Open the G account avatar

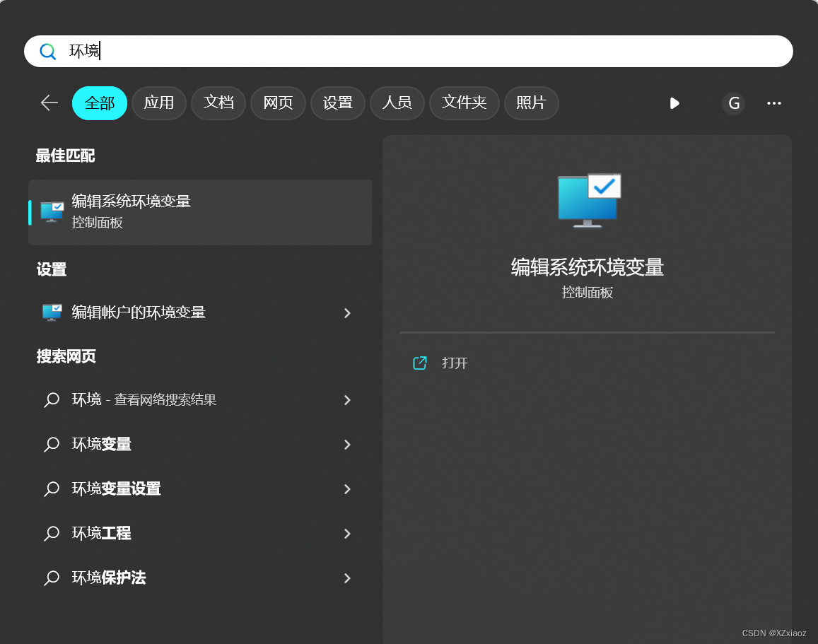click(x=733, y=103)
